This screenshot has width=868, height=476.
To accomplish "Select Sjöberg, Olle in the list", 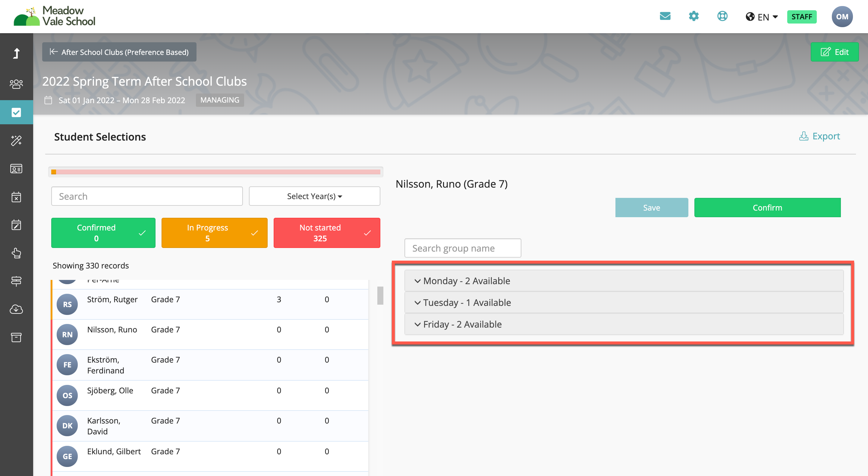I will pos(110,390).
